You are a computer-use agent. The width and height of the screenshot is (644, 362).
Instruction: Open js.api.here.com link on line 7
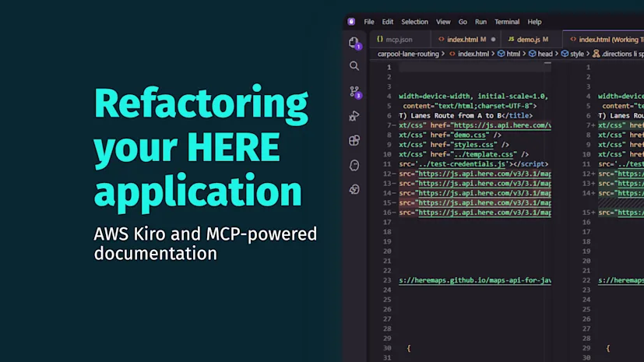coord(502,125)
